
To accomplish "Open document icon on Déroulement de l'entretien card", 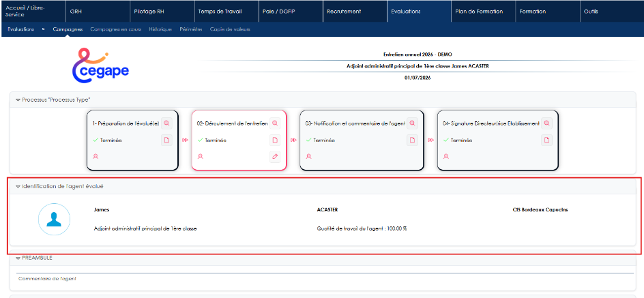I will [275, 140].
